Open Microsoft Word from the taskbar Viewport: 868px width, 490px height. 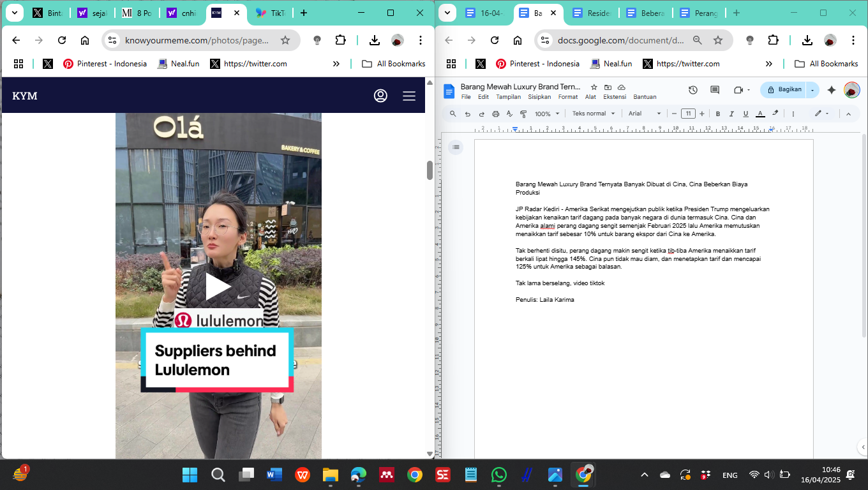274,475
